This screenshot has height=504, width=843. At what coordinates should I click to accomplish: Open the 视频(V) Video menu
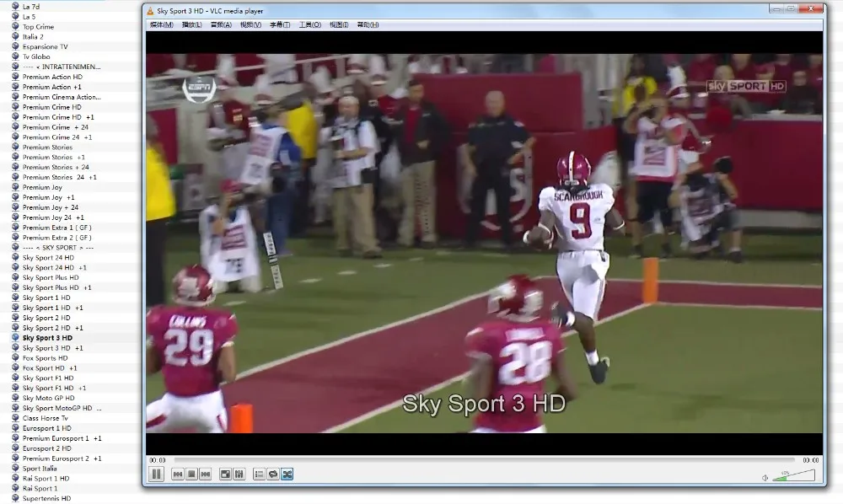pyautogui.click(x=250, y=24)
